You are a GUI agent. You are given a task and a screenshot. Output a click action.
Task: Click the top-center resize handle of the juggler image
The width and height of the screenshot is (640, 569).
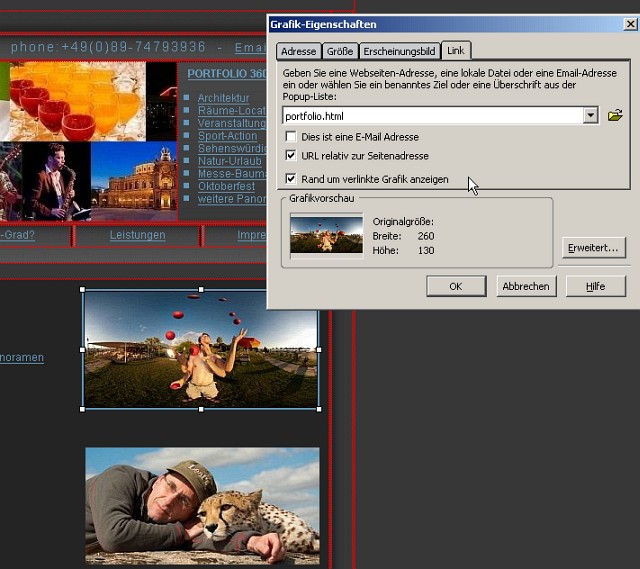201,290
